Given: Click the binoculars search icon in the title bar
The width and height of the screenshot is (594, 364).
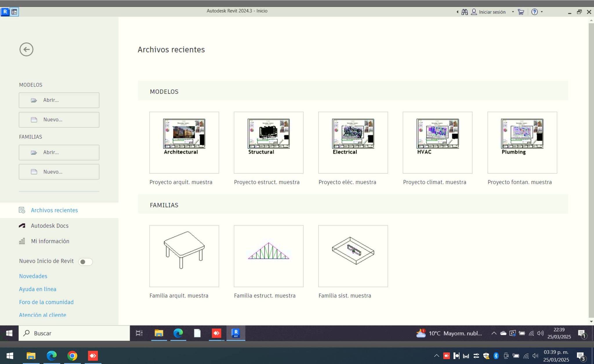Looking at the screenshot, I should tap(465, 12).
